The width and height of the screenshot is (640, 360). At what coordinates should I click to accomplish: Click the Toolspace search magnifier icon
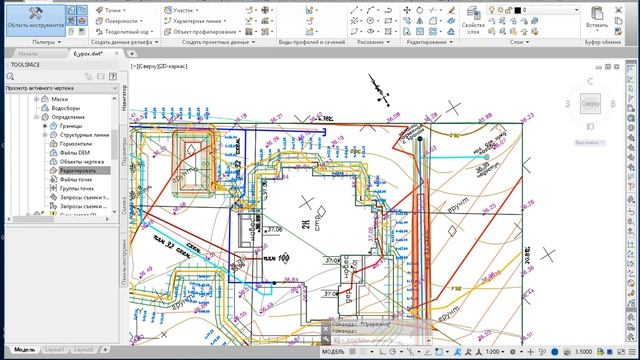tap(11, 76)
